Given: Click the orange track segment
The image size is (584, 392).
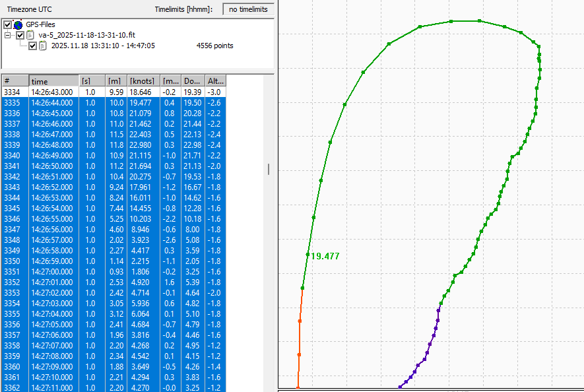Looking at the screenshot, I should pos(300,337).
